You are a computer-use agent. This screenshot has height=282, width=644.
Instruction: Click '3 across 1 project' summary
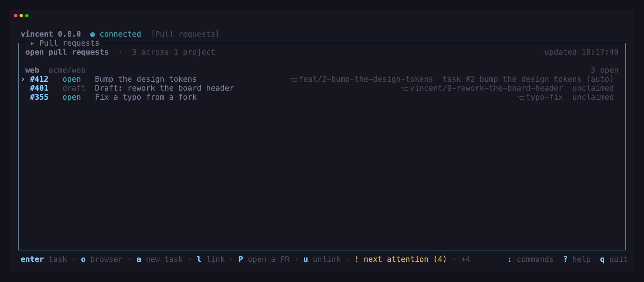click(173, 52)
